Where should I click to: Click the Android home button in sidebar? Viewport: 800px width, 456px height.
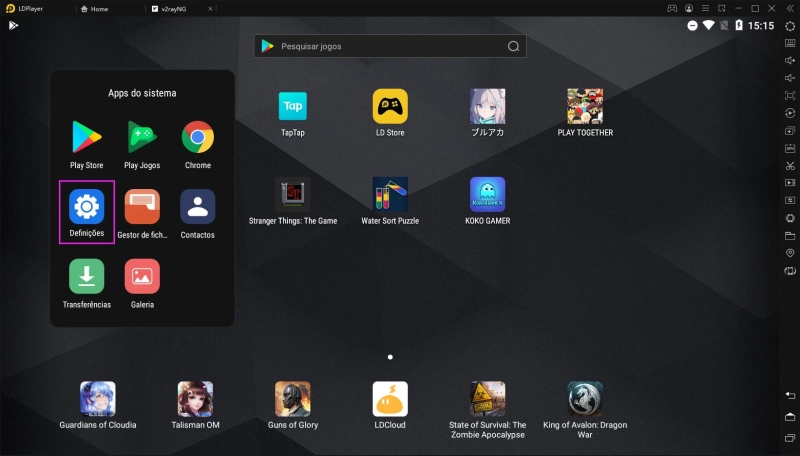coord(790,417)
